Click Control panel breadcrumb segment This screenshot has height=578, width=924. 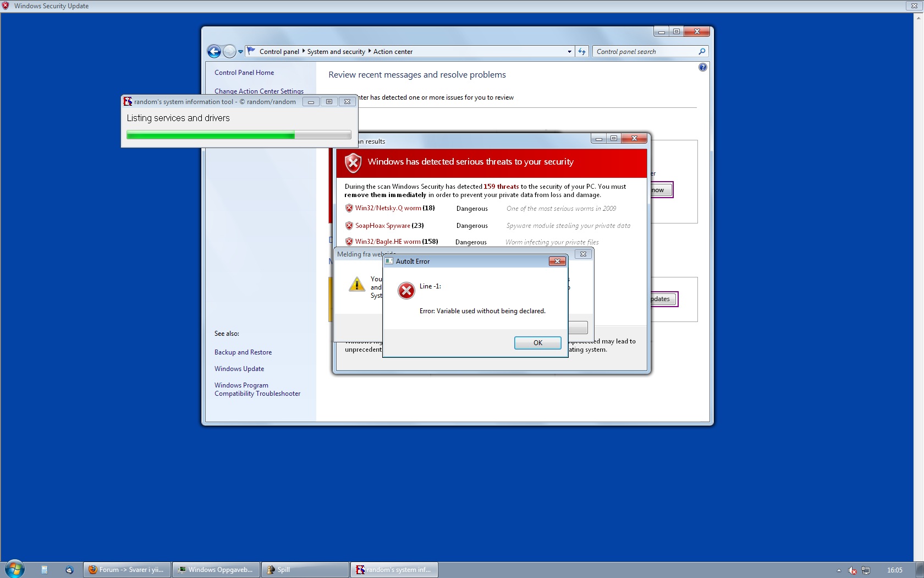(279, 52)
